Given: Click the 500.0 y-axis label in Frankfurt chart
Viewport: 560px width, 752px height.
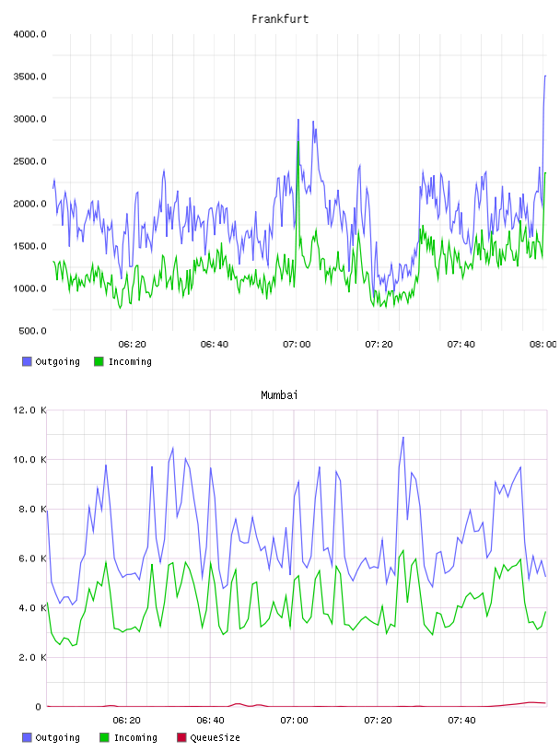Looking at the screenshot, I should coord(32,331).
